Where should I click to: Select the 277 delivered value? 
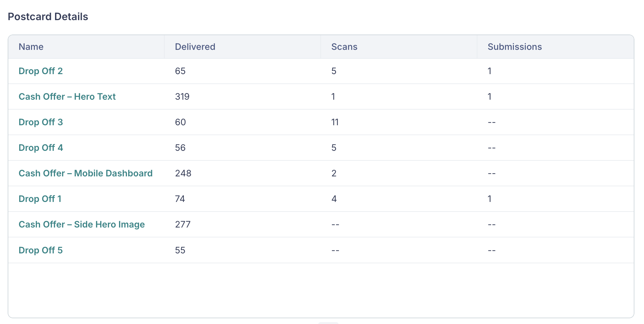(x=183, y=224)
